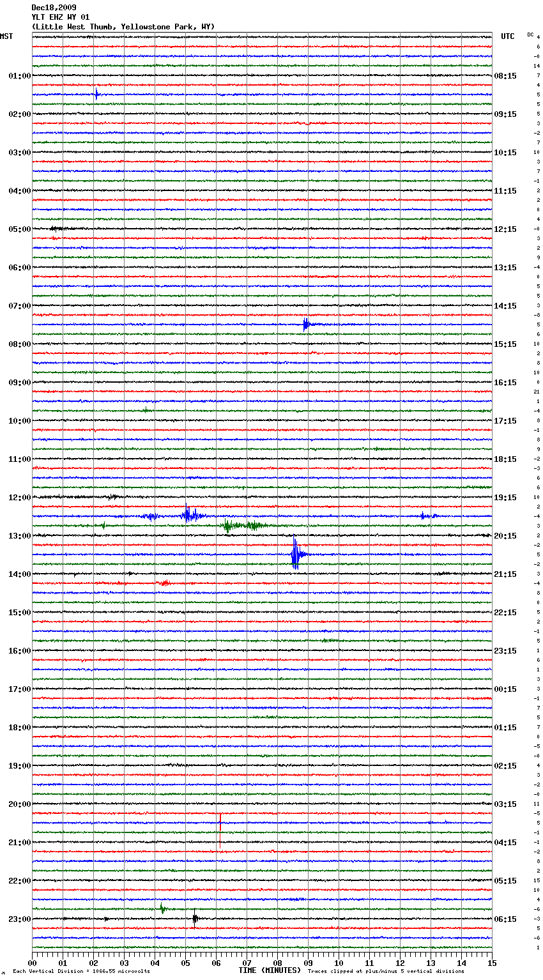This screenshot has width=543, height=980.
Task: Click the DC column header
Action: (530, 34)
